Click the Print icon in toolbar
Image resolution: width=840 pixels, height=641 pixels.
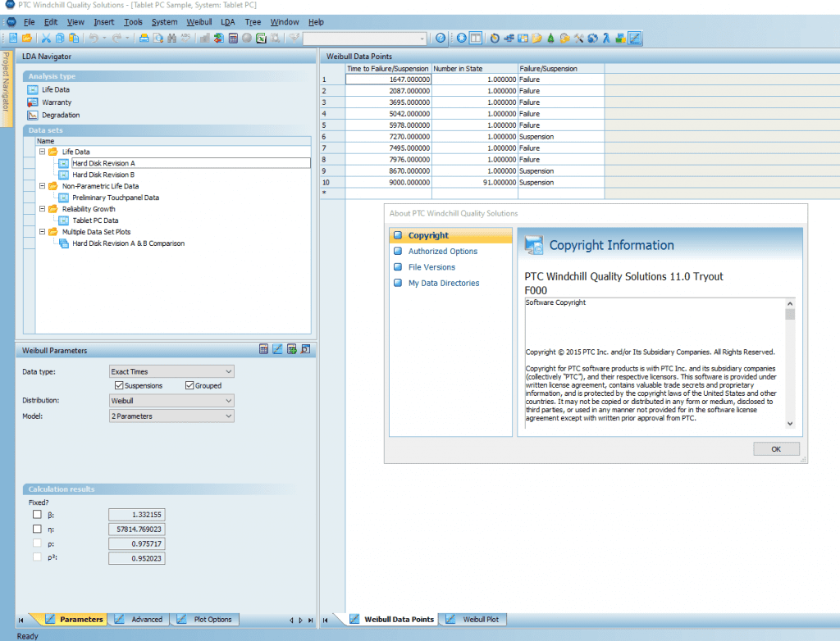[x=144, y=38]
